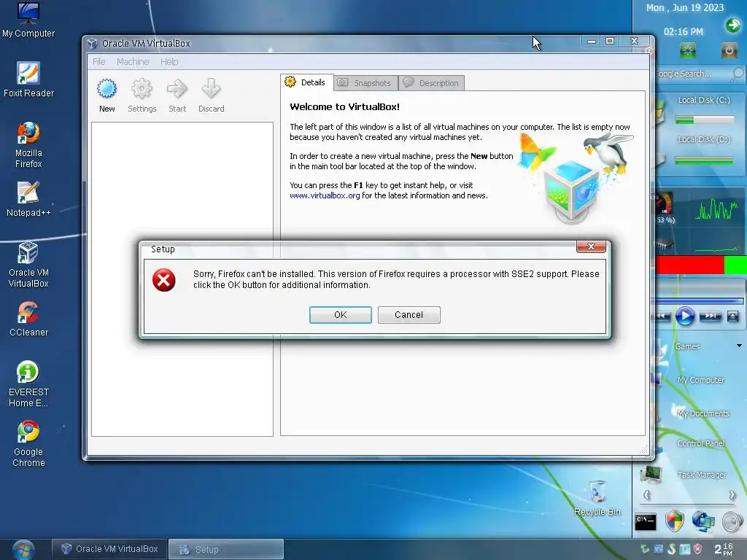Open the Help menu in VirtualBox
Screen dimensions: 747x560
click(169, 62)
